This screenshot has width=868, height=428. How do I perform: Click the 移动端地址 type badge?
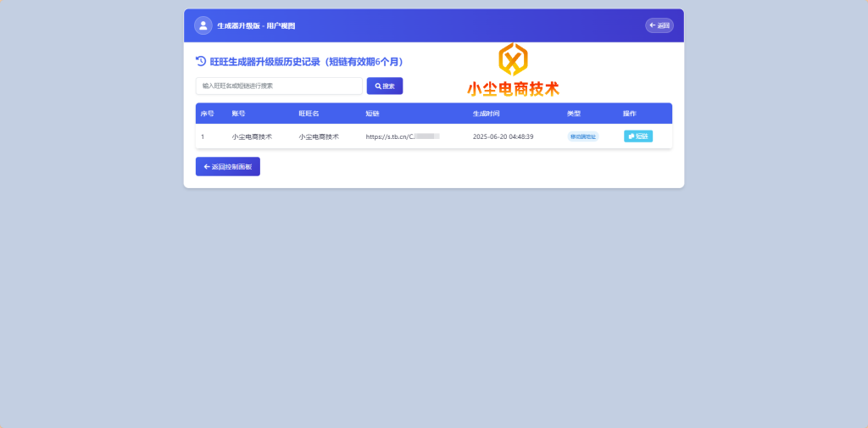click(582, 136)
